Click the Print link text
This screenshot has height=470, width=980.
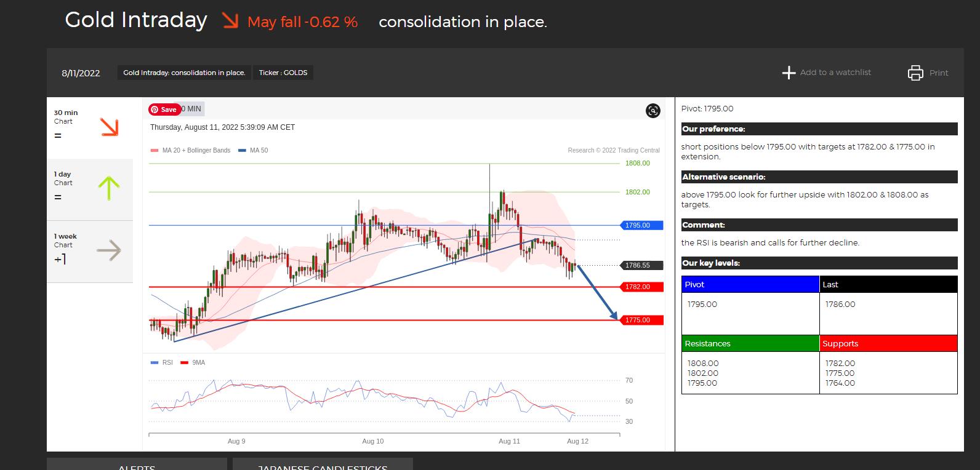point(939,73)
